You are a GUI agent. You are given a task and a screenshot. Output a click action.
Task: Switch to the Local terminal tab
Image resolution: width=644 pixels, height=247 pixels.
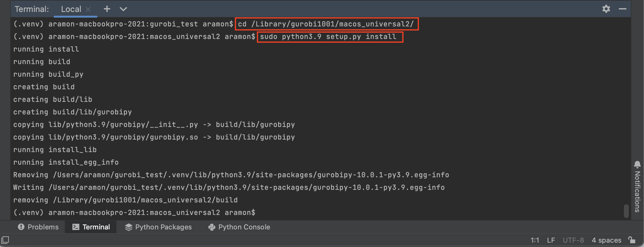[x=71, y=9]
